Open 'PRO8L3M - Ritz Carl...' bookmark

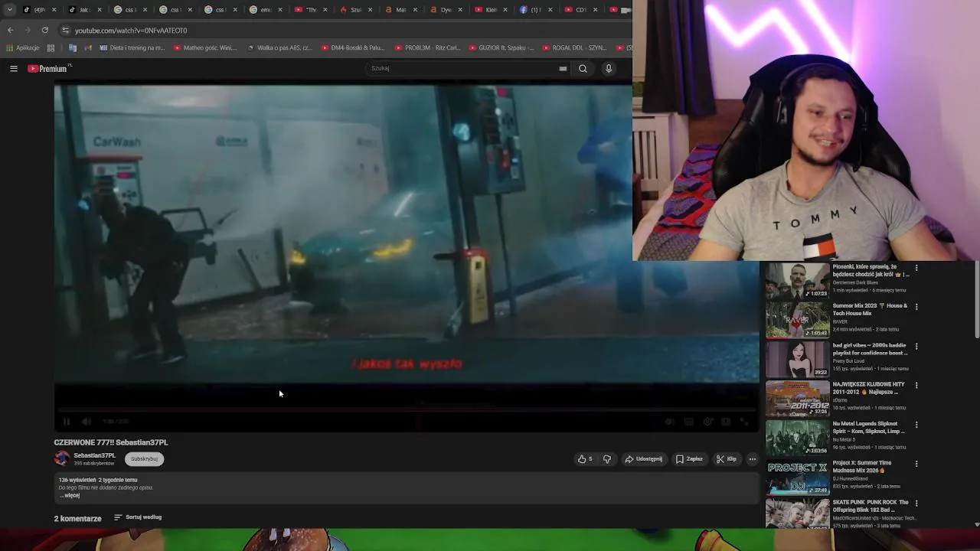tap(427, 47)
